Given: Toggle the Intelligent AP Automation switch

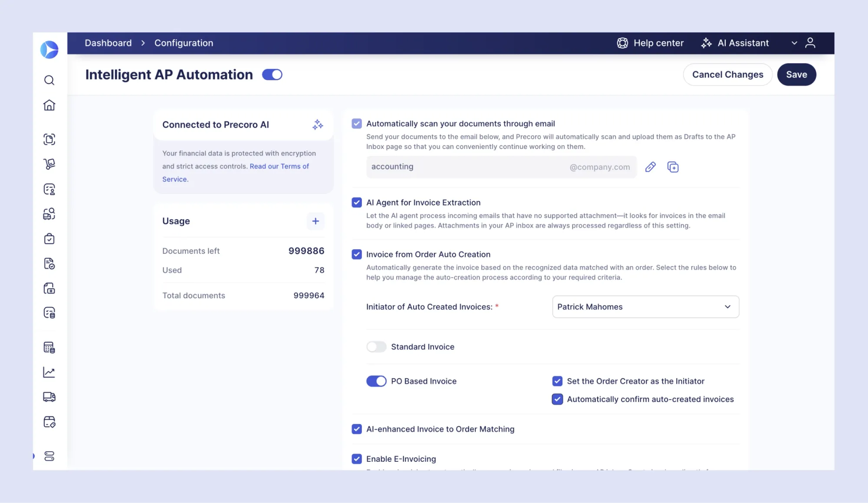Looking at the screenshot, I should (272, 75).
